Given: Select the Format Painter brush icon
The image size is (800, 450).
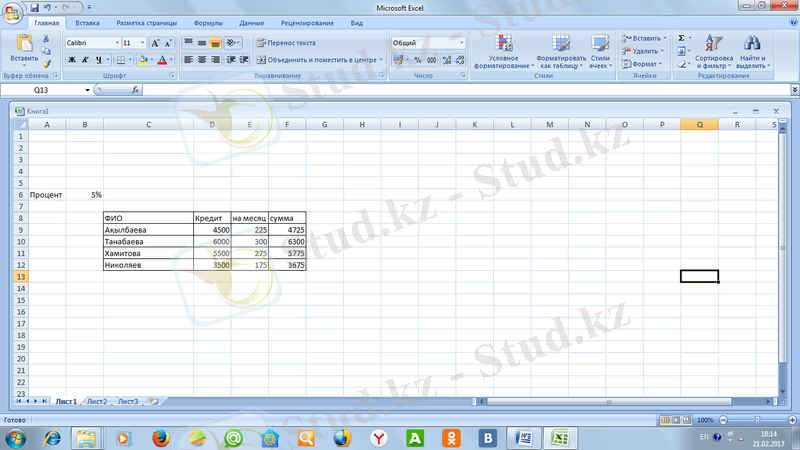Looking at the screenshot, I should click(x=46, y=63).
